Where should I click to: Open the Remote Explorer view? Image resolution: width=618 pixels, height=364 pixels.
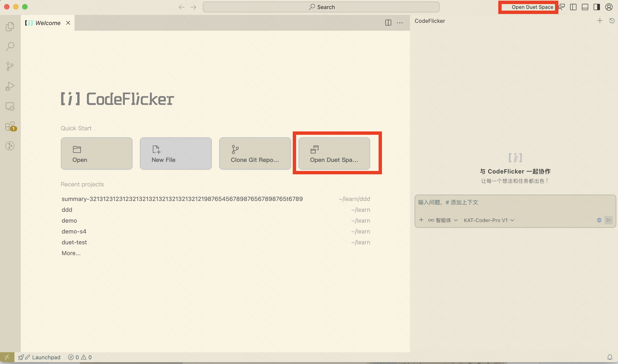point(10,106)
